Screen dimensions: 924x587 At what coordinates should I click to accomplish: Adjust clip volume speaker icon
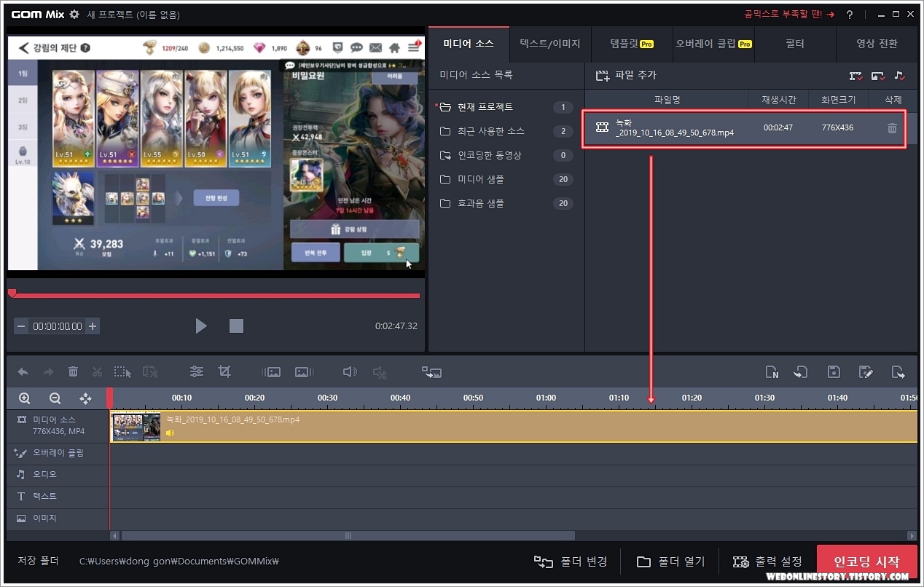coord(350,371)
